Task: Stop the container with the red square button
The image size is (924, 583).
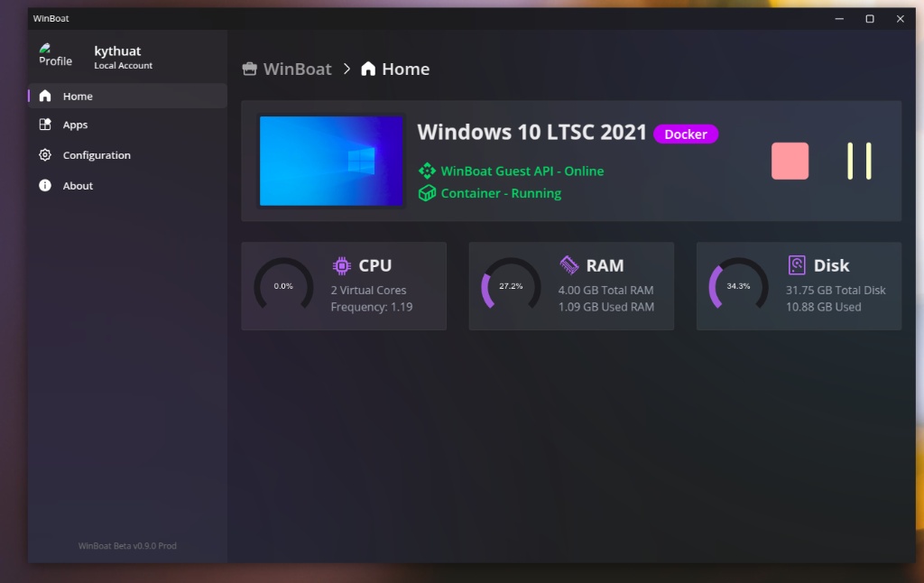Action: pos(790,161)
